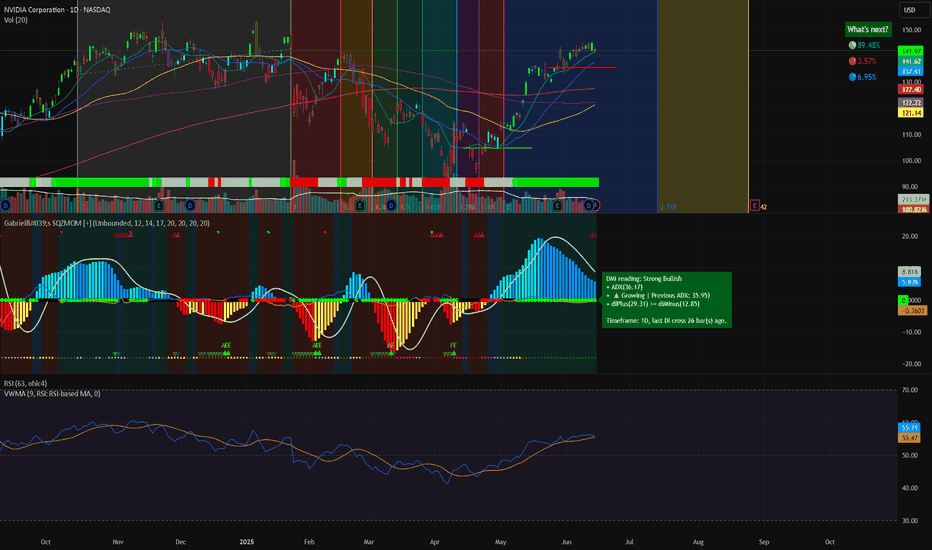
Task: Click the 150.00 price axis label
Action: pos(911,30)
